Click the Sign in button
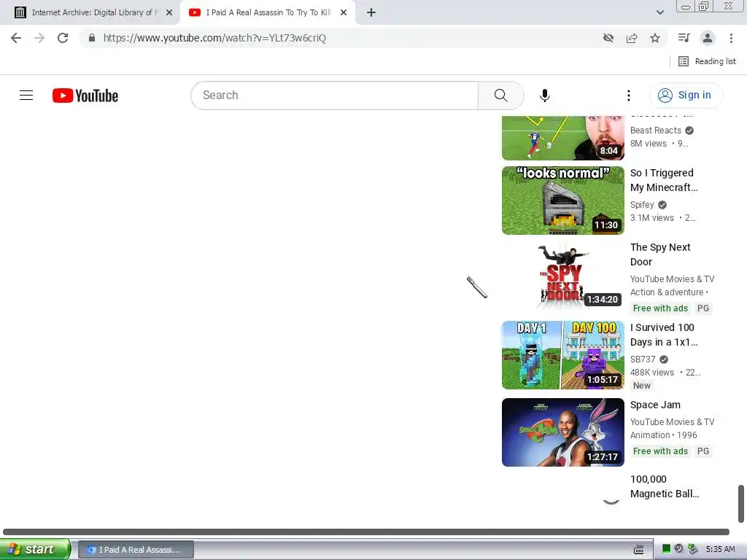747x560 pixels. (x=686, y=96)
